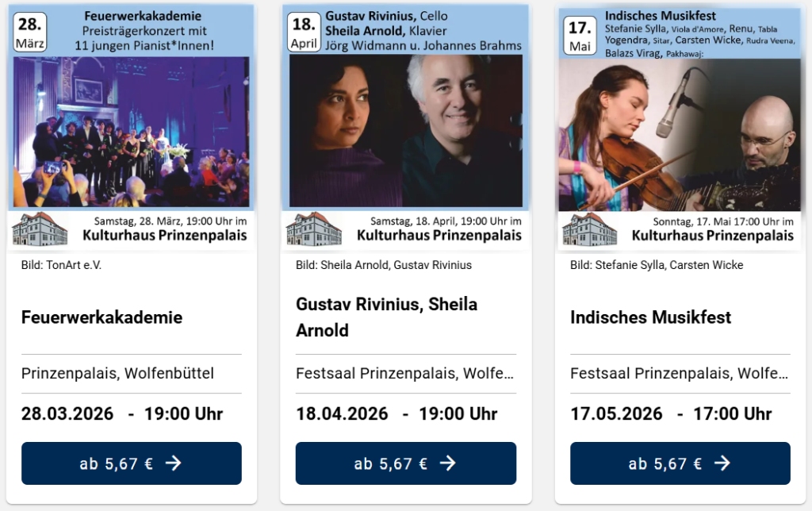The width and height of the screenshot is (812, 511).
Task: Click the Kulturhaus building logo on the Rivinius card
Action: (x=314, y=229)
